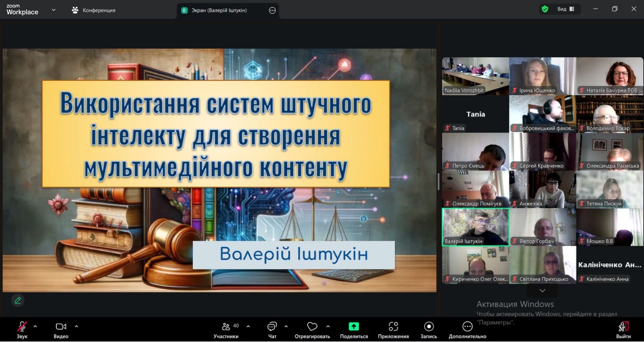Open Zoom Workplace dropdown chevron
Image resolution: width=644 pixels, height=342 pixels.
click(x=54, y=10)
